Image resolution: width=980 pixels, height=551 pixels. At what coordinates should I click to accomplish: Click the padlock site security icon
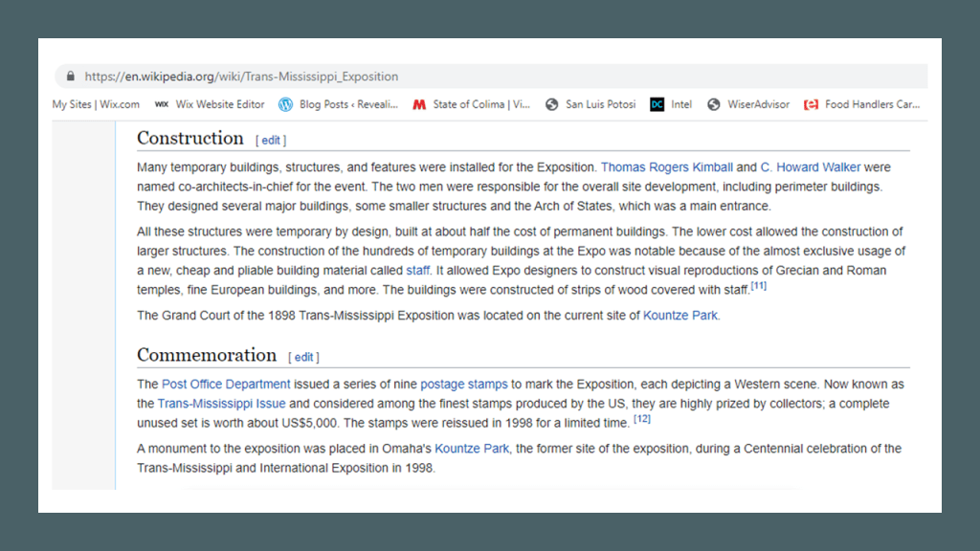tap(70, 77)
